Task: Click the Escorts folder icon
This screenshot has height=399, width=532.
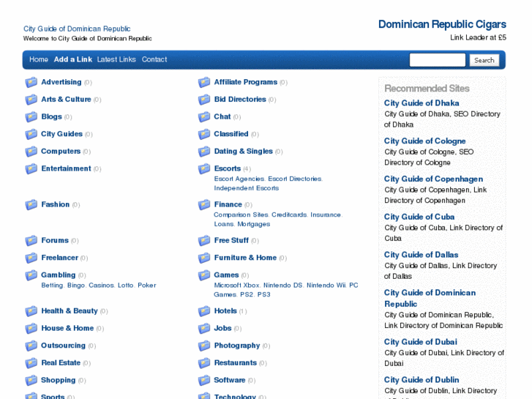Action: point(204,169)
